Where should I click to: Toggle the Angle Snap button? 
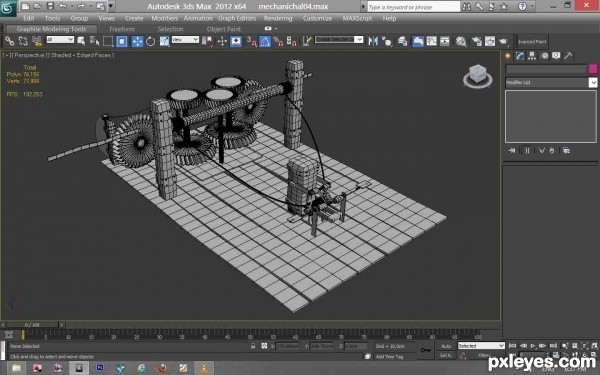coord(265,41)
